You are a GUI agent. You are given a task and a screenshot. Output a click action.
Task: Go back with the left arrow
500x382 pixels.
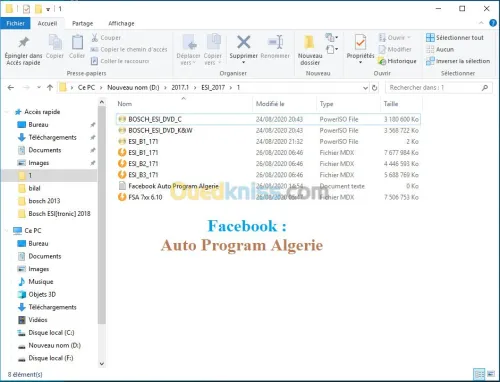click(11, 87)
